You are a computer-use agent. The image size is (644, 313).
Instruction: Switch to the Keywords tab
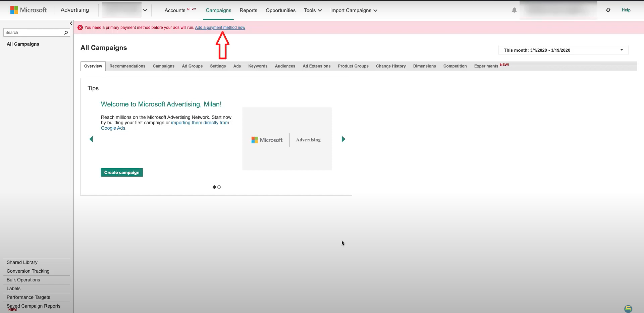click(258, 66)
